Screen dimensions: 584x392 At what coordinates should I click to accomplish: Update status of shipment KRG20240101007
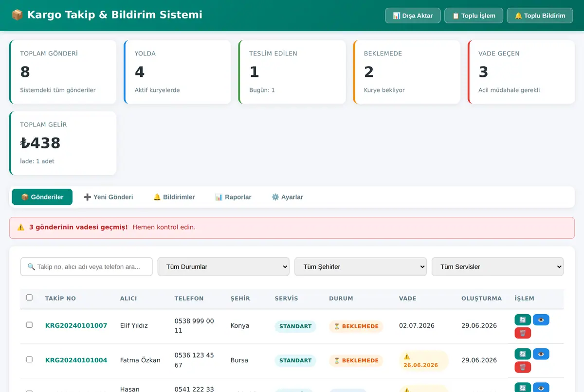523,320
